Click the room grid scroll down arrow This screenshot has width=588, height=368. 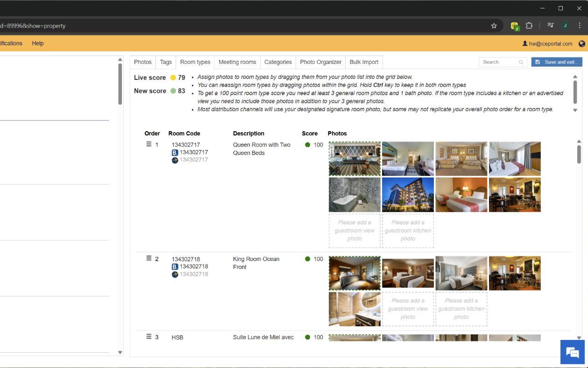click(579, 337)
